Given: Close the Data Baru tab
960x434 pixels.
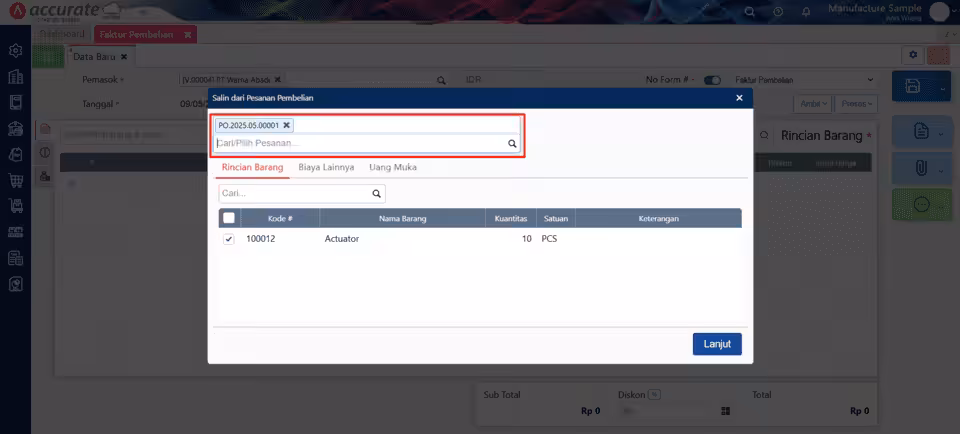Looking at the screenshot, I should point(124,56).
